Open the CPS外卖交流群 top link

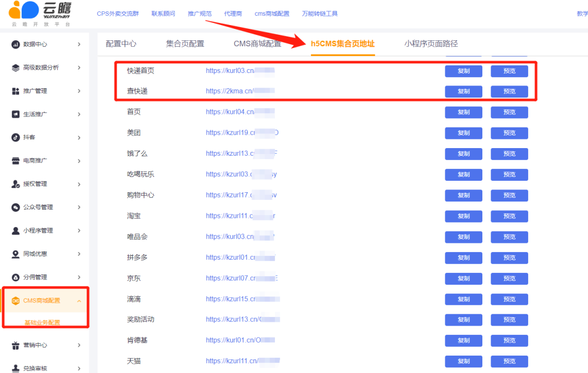pos(118,14)
